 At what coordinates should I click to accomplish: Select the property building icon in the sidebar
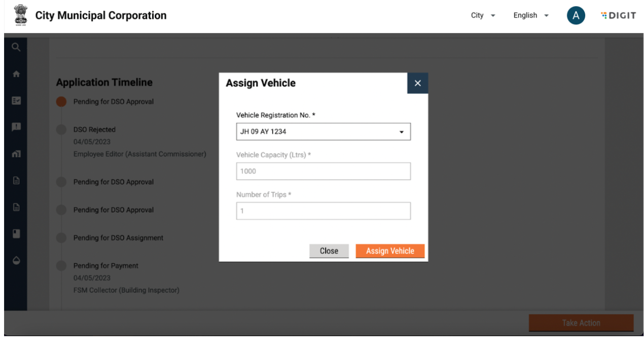[16, 154]
